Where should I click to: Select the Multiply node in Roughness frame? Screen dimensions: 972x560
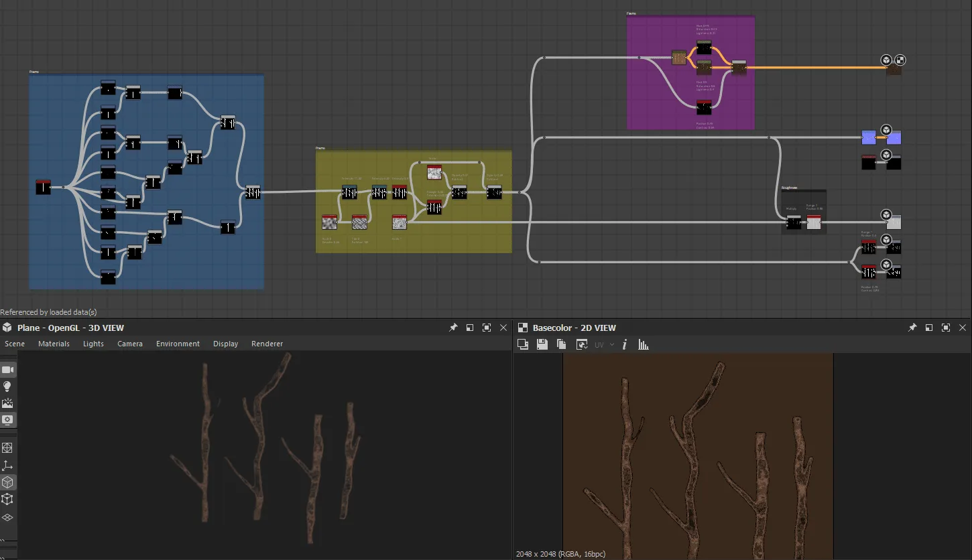point(794,222)
